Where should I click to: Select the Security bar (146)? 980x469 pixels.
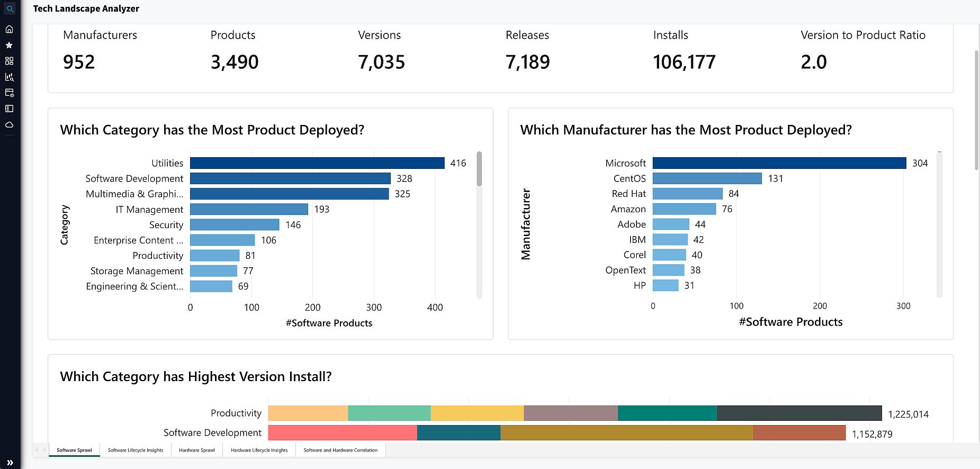click(x=235, y=224)
